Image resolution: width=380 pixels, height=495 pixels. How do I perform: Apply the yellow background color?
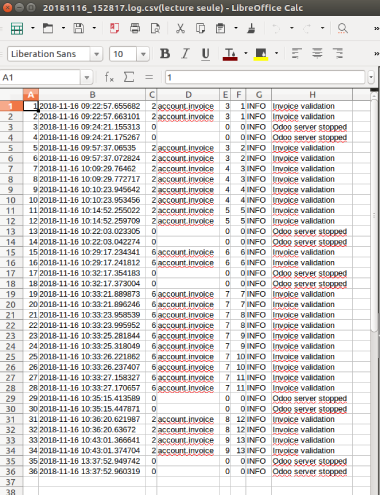coord(261,54)
